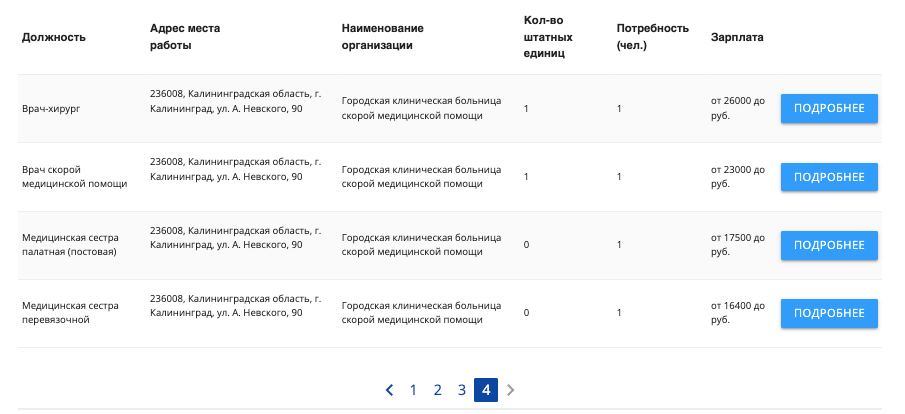Show details for Врач скорой медицинской помощи
905x414 pixels.
[828, 177]
